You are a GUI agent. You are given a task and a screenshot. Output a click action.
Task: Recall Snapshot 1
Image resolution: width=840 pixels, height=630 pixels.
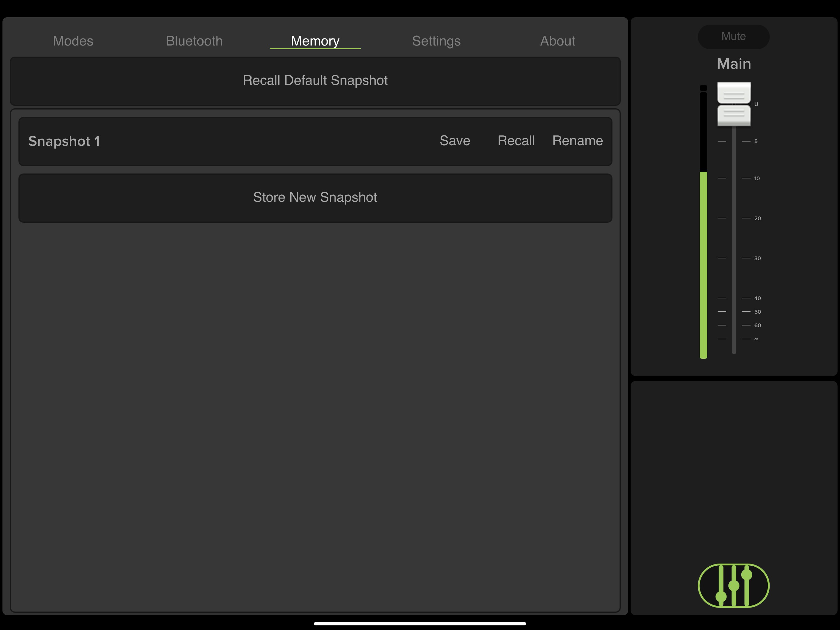click(516, 141)
